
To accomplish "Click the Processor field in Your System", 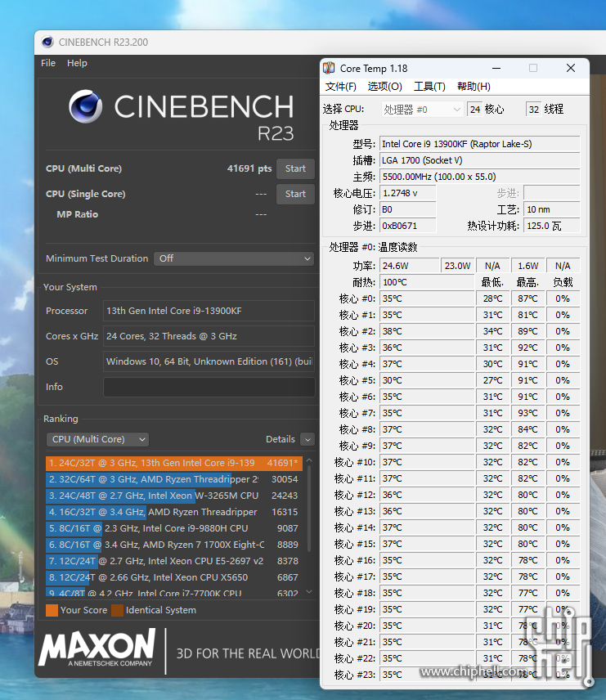I will [x=209, y=311].
